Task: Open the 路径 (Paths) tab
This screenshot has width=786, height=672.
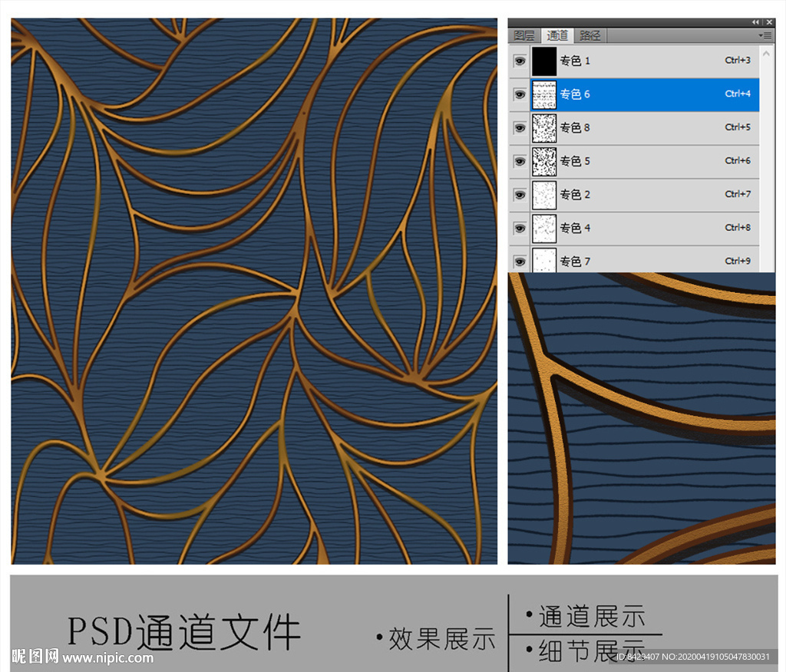Action: coord(590,35)
